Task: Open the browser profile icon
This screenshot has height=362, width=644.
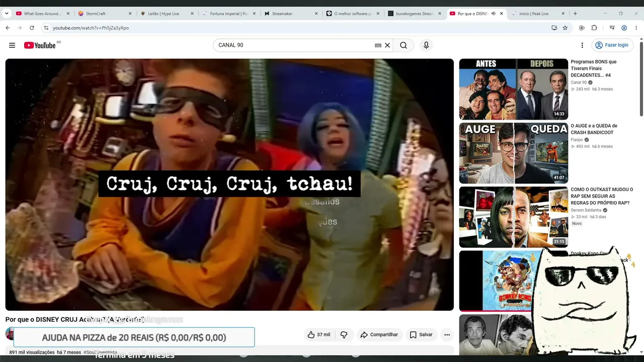Action: (x=624, y=28)
